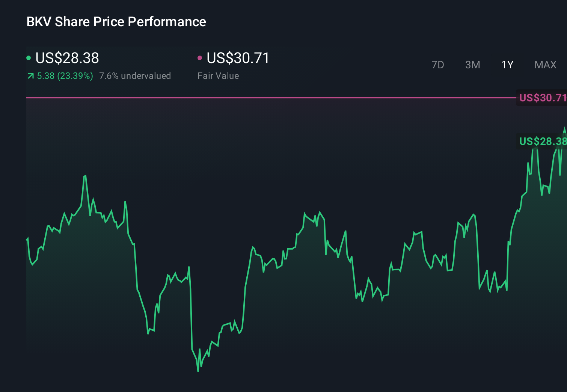This screenshot has height=392, width=567.
Task: Click the 5.38 (23.39%) change link
Action: pos(65,76)
